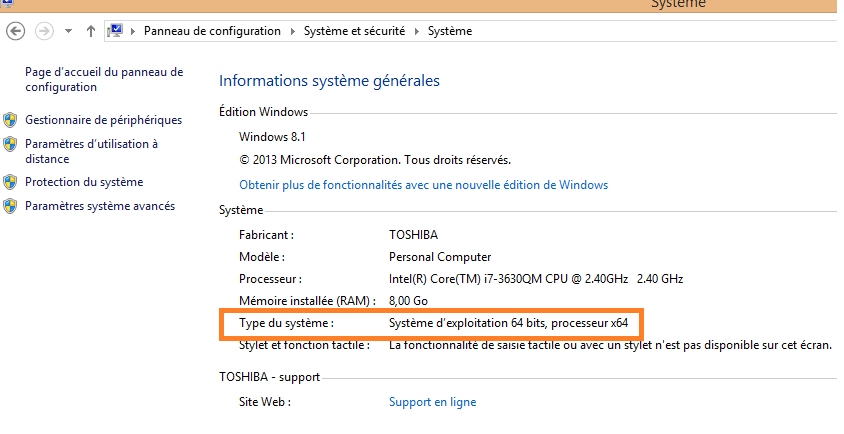This screenshot has height=434, width=844.
Task: Expand the chevron after Panneau de configuration
Action: pos(293,31)
